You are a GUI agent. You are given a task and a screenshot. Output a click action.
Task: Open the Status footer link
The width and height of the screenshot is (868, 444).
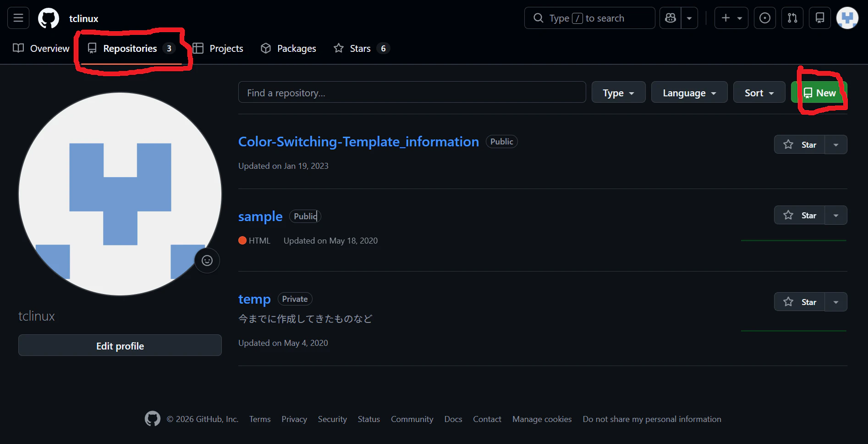pos(369,419)
